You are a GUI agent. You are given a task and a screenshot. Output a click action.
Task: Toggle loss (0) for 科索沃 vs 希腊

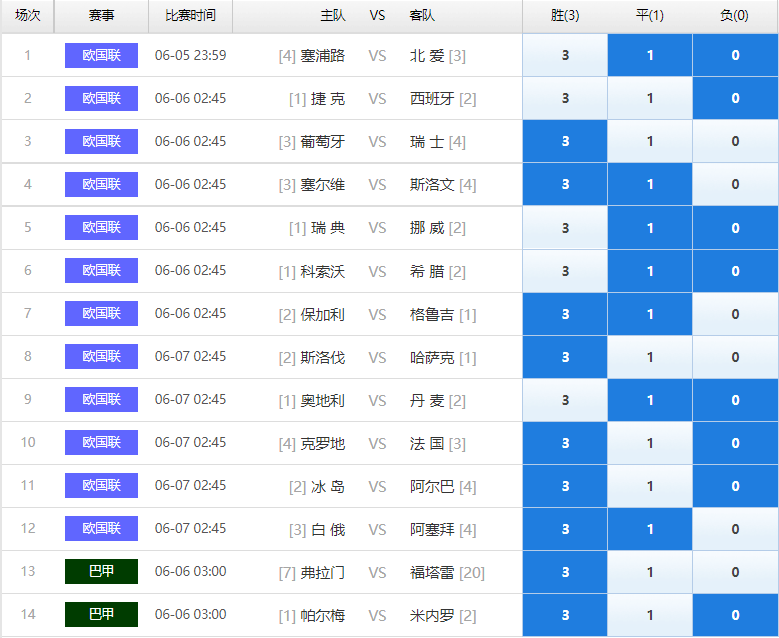(735, 271)
